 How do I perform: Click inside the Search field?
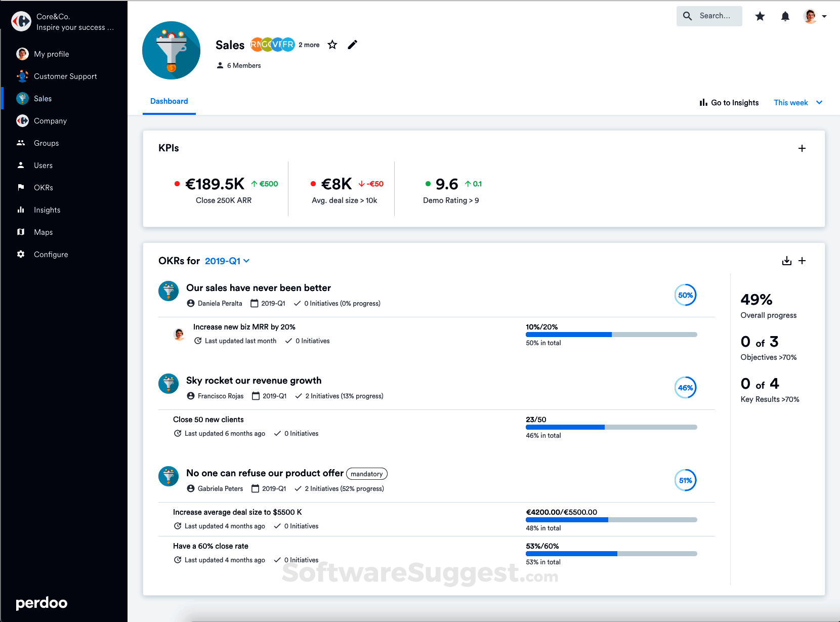[x=713, y=16]
